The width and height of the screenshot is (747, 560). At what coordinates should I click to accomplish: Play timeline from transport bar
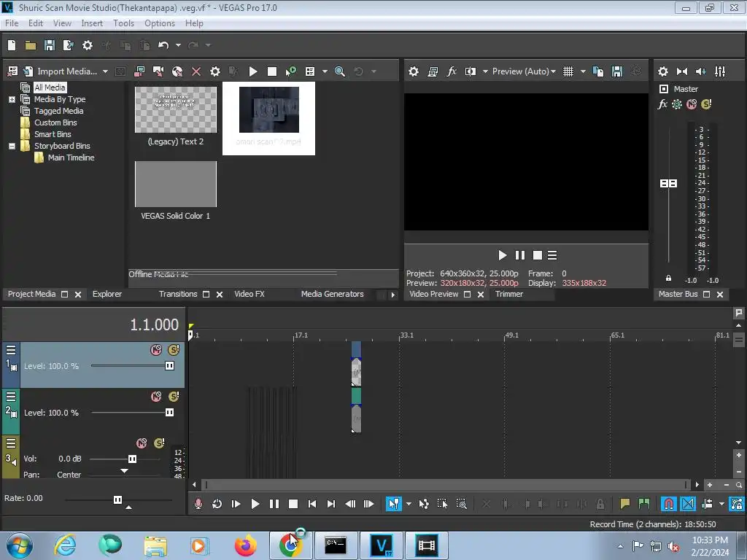point(255,504)
